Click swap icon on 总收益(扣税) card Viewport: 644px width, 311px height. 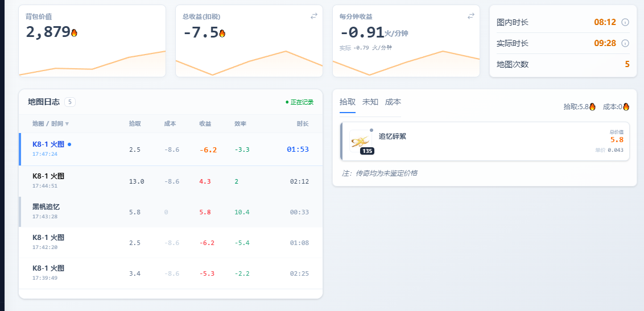click(x=313, y=16)
